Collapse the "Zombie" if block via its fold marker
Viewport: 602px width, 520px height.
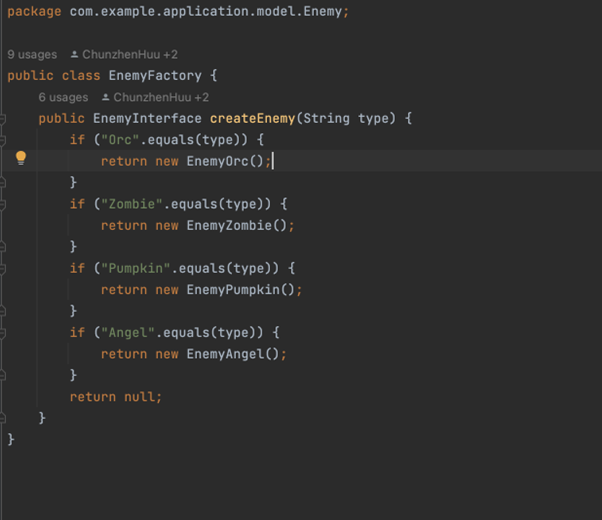[2, 205]
